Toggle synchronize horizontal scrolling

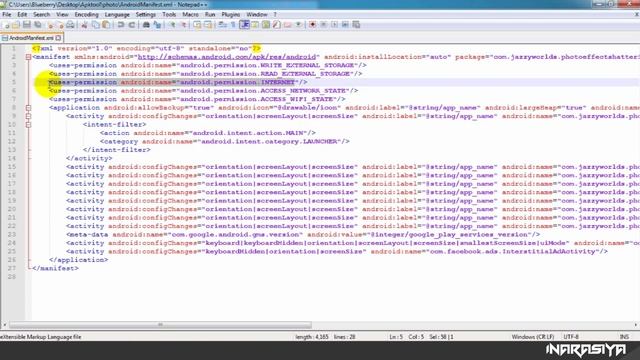[208, 25]
